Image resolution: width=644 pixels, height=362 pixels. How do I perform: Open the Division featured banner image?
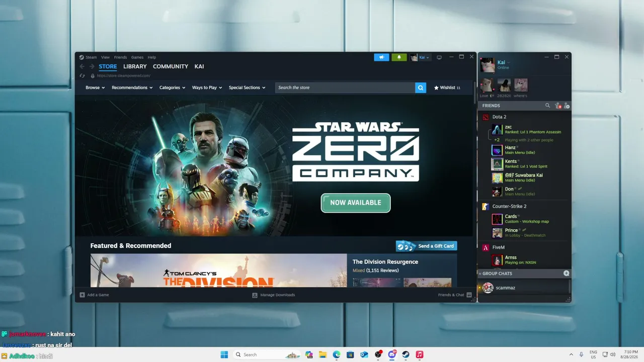219,270
